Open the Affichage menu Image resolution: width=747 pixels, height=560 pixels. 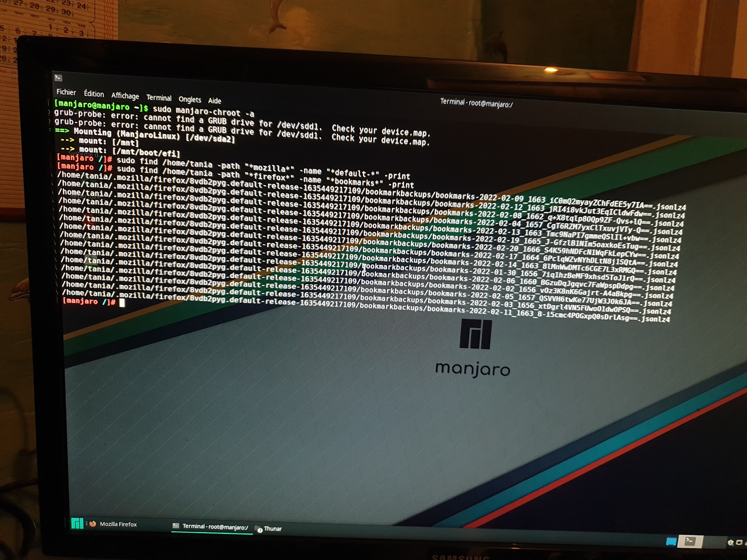[125, 96]
